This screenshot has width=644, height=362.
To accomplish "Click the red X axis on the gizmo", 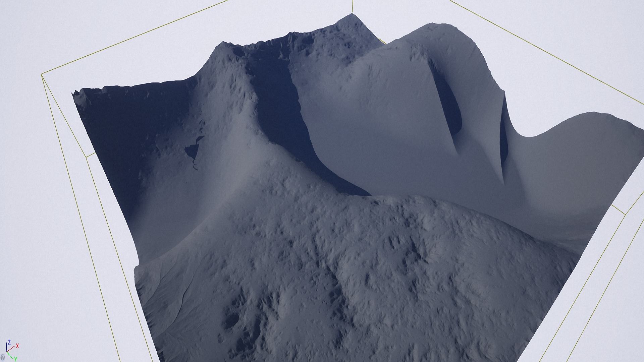I will tap(11, 349).
